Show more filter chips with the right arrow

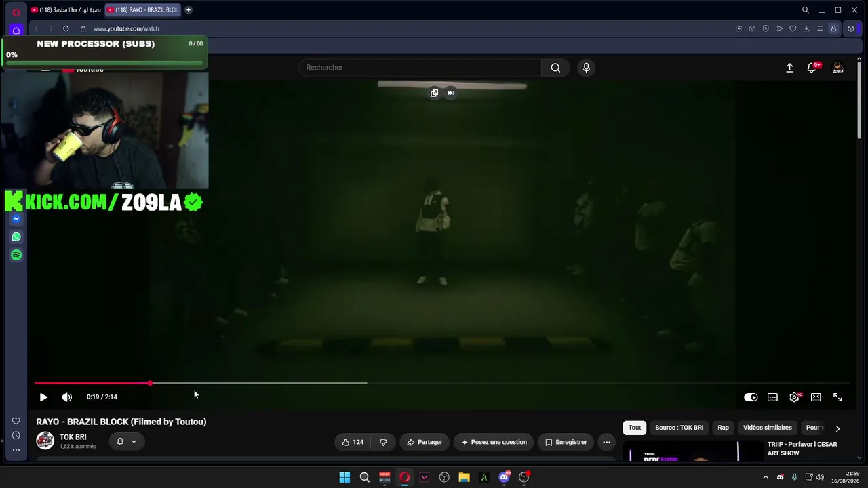point(837,428)
